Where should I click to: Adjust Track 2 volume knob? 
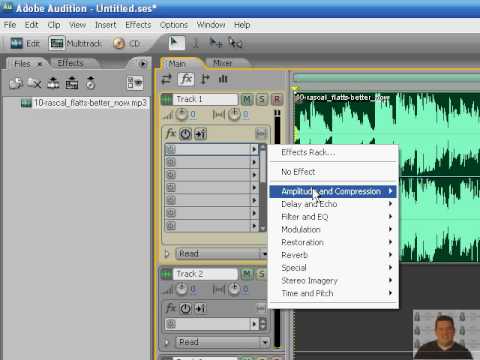pos(182,289)
